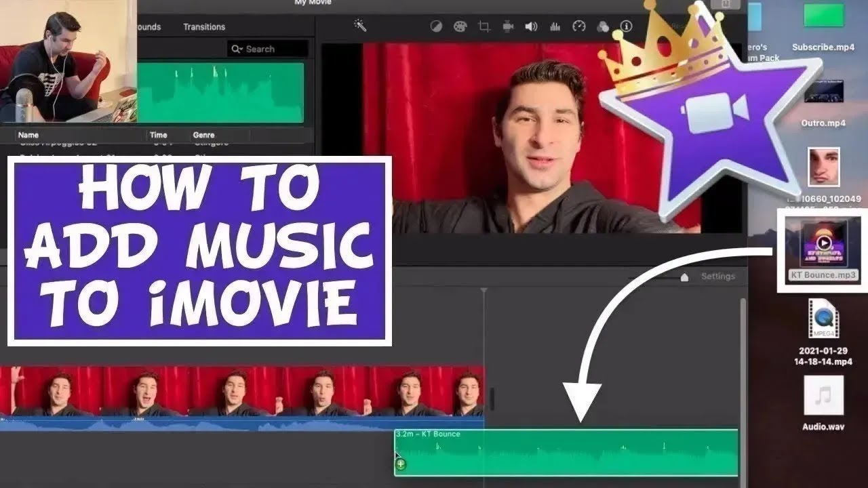Viewport: 868px width, 488px height.
Task: Open the color balance tool
Action: (437, 26)
